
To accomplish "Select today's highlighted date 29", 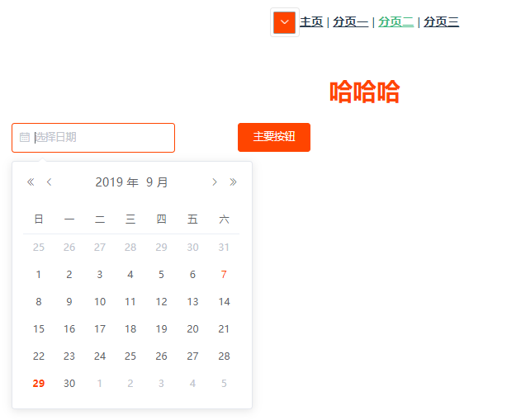I will [x=39, y=384].
